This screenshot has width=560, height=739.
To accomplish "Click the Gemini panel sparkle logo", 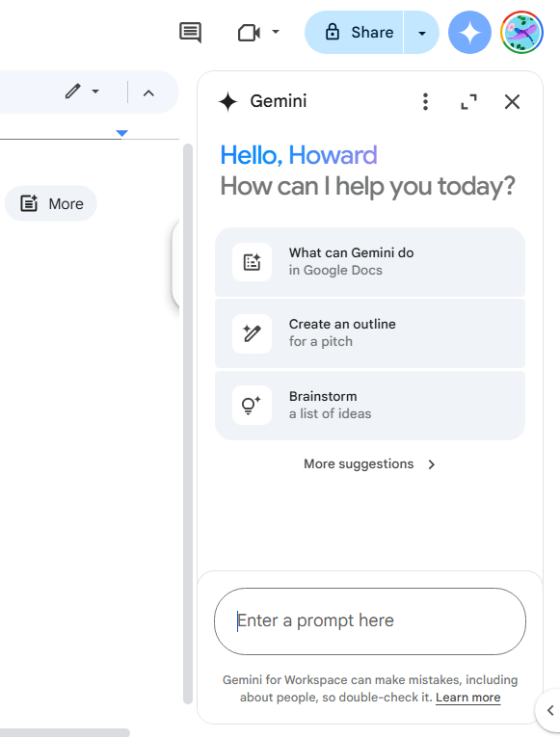I will click(227, 101).
